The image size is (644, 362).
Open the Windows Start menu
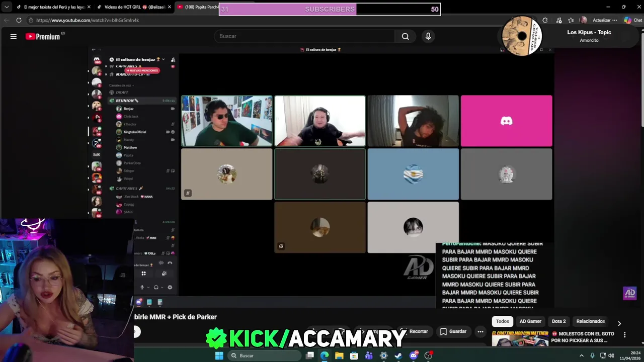(x=219, y=355)
